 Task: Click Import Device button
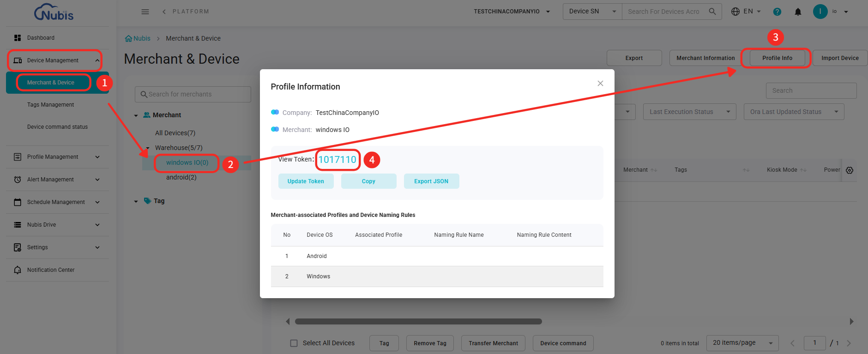coord(840,58)
